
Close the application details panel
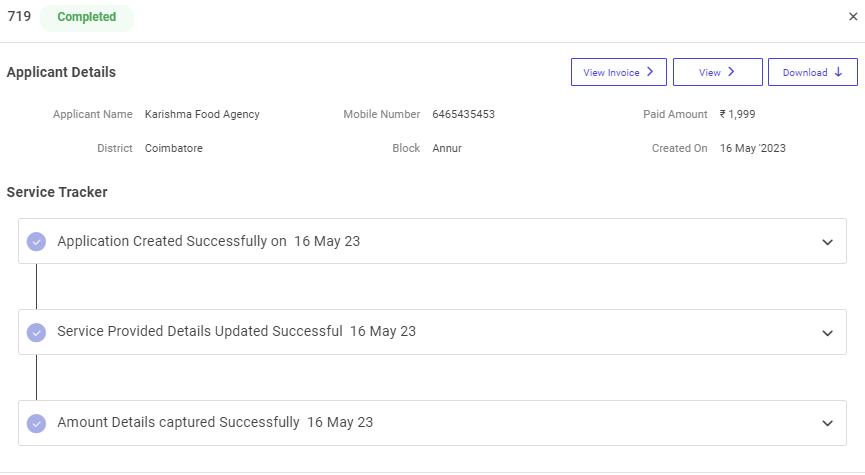coord(852,17)
